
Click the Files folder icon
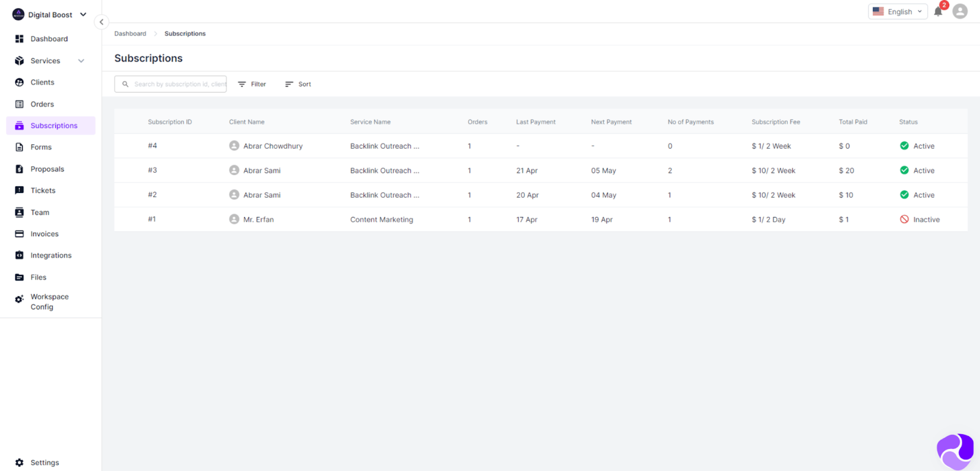pyautogui.click(x=19, y=277)
